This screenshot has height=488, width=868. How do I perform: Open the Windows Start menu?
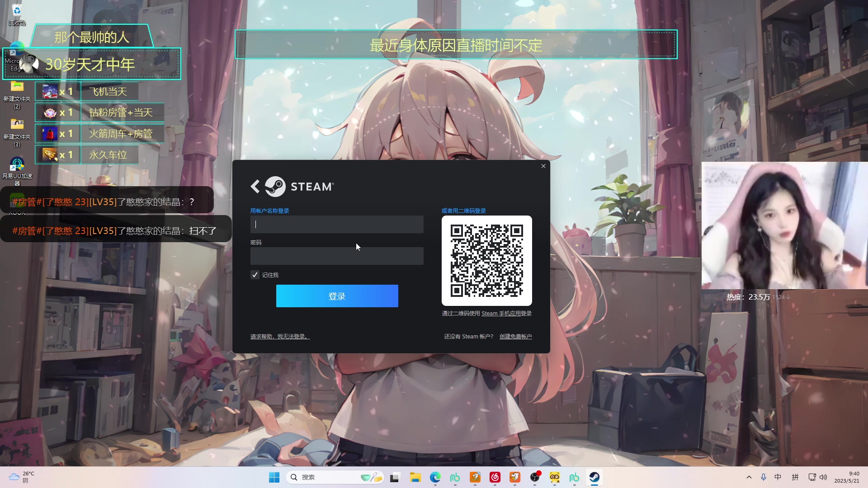(274, 477)
